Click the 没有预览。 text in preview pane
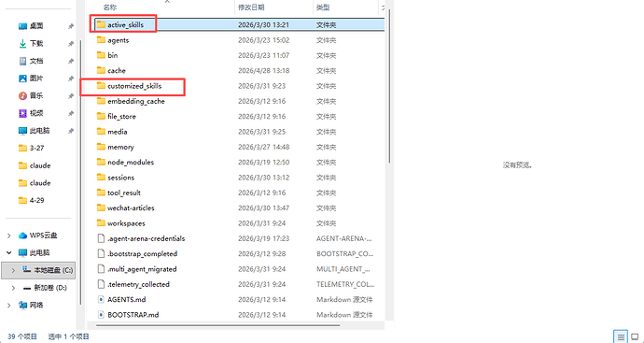This screenshot has width=644, height=343. click(517, 165)
